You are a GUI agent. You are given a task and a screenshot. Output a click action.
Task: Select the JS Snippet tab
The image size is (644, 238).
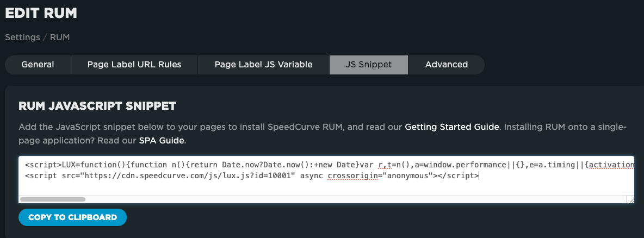point(369,65)
